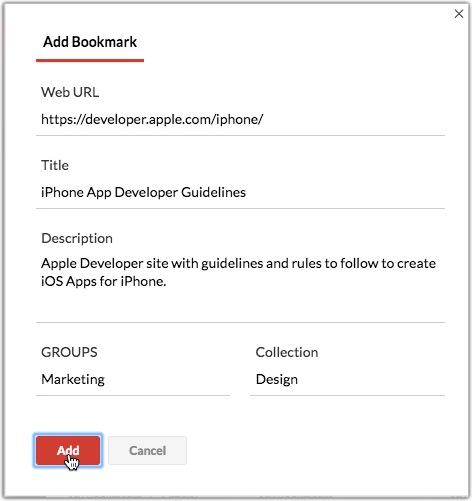Open the Collection Design dropdown
This screenshot has width=472, height=501.
coord(347,380)
